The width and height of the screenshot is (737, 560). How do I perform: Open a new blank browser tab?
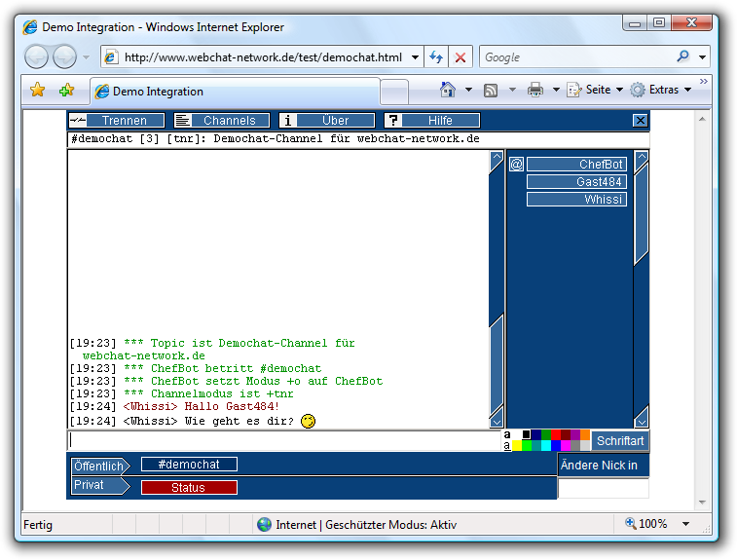pyautogui.click(x=394, y=92)
